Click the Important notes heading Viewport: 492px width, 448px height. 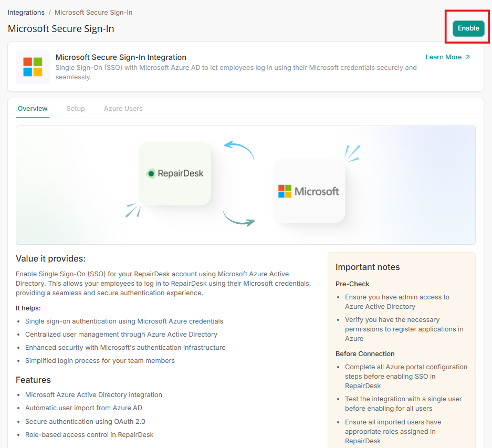[368, 267]
